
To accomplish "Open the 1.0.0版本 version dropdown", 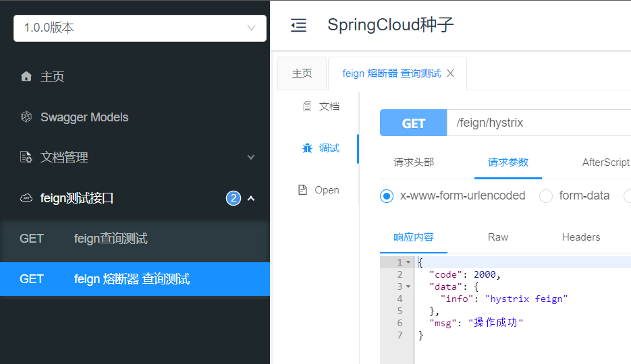I will [140, 28].
